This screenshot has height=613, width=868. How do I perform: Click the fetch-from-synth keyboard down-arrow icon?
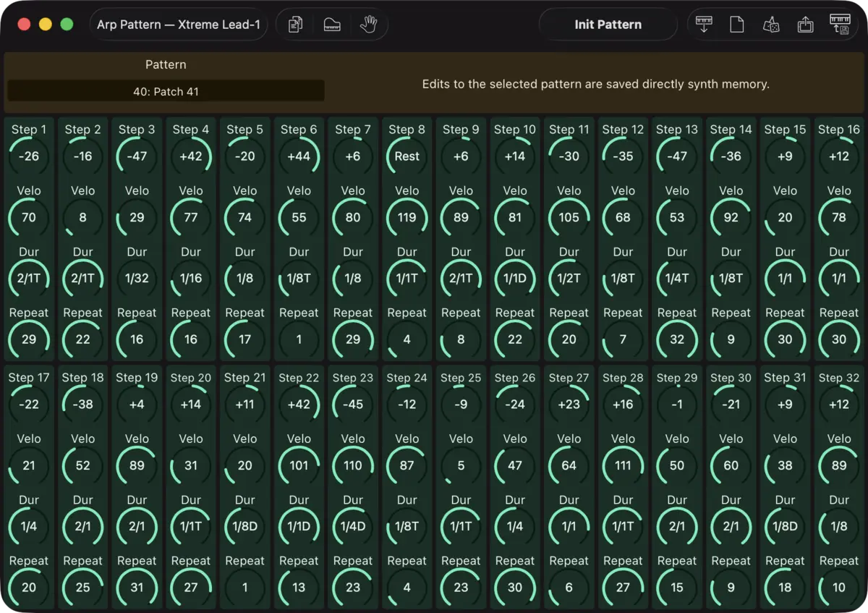click(x=703, y=25)
